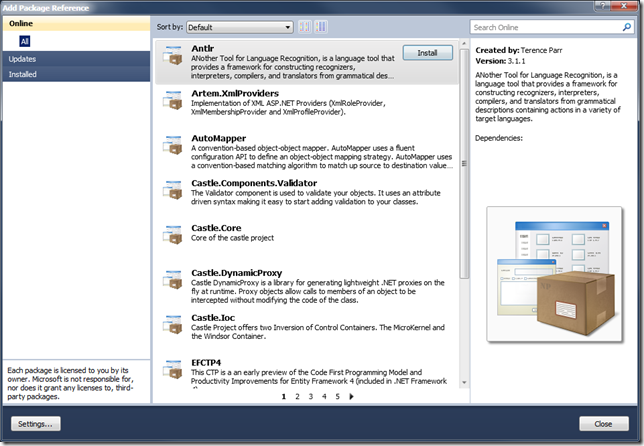Click the Artem.XmlProviders package icon
This screenshot has height=446, width=644.
point(172,100)
